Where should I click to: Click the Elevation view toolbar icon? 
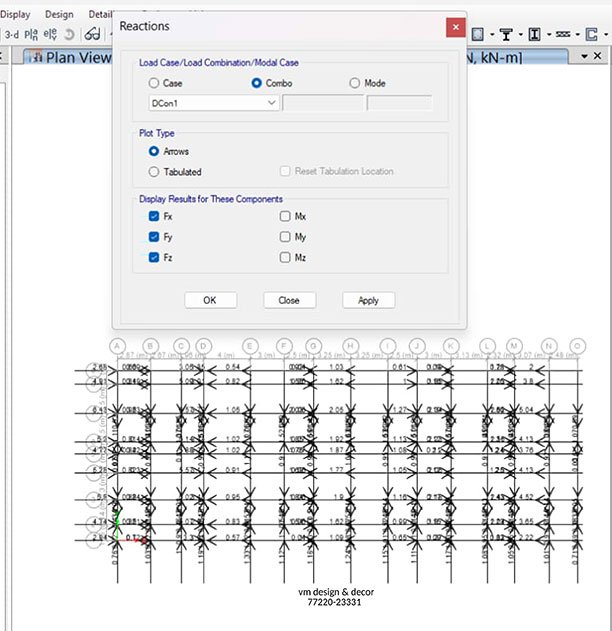[50, 34]
